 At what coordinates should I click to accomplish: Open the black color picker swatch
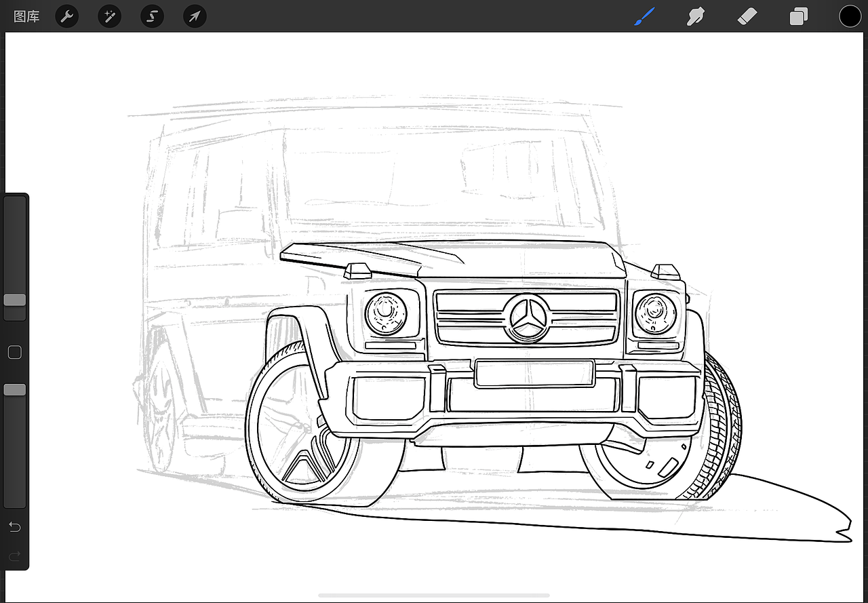point(850,16)
